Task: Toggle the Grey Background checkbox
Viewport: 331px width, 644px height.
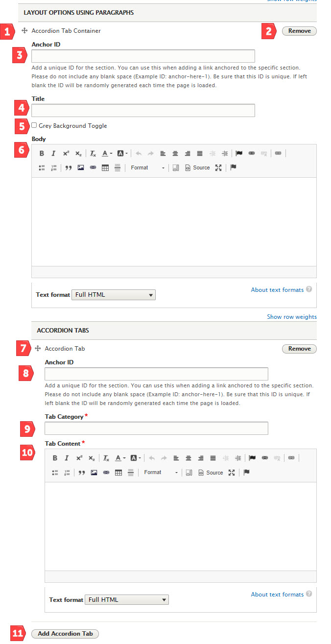Action: pyautogui.click(x=34, y=125)
